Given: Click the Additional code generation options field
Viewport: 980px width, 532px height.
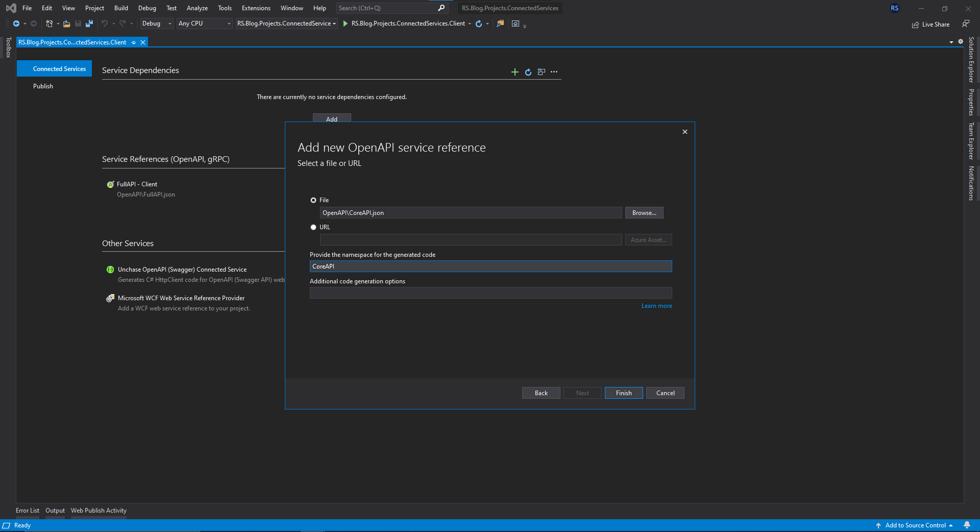Looking at the screenshot, I should pyautogui.click(x=491, y=293).
